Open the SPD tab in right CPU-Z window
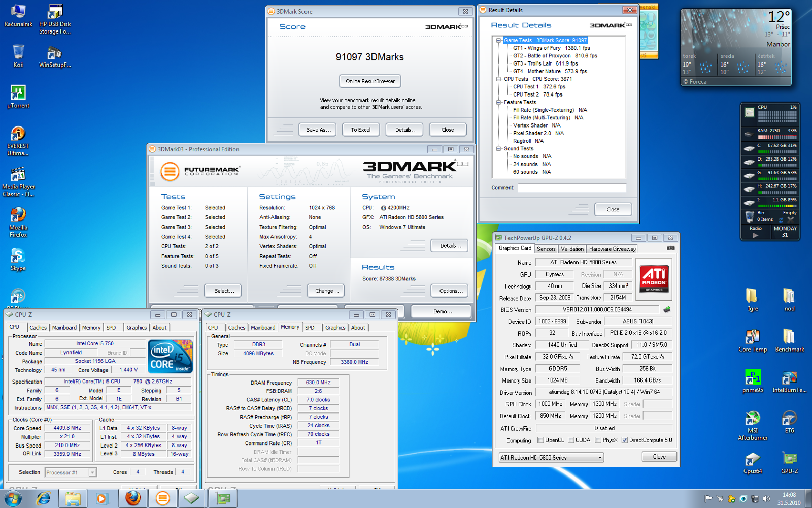 (310, 328)
